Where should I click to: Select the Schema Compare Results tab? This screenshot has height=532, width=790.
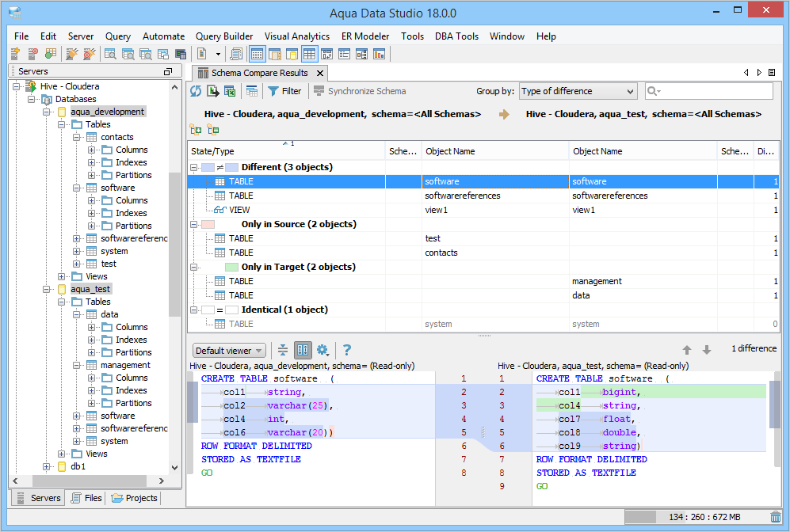[x=259, y=73]
